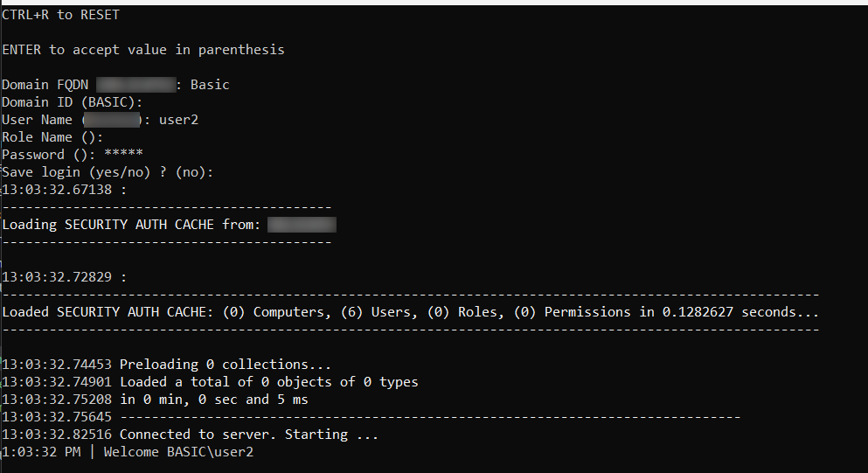This screenshot has width=868, height=473.
Task: Select the blurred User Name default value
Action: (x=112, y=120)
